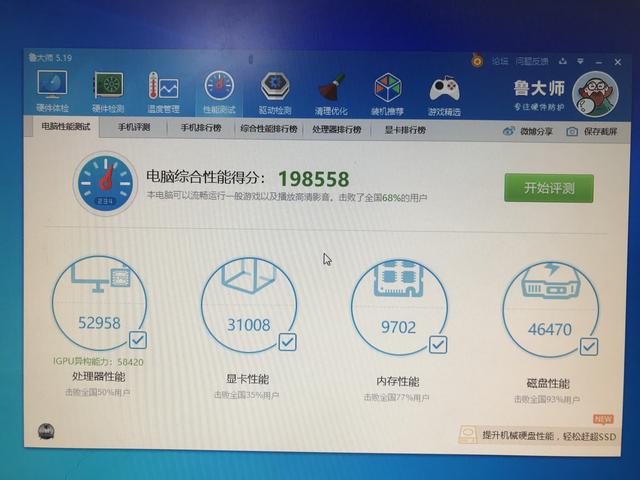640x480 pixels.
Task: Open the 温度管理 (temperature management) section
Action: (163, 92)
